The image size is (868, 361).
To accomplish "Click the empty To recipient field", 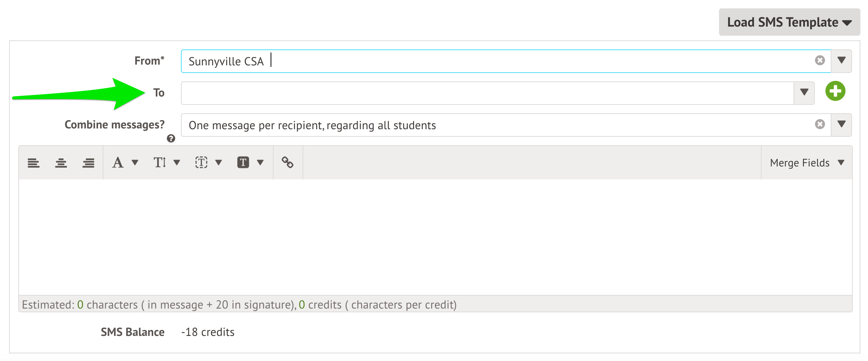I will (487, 93).
